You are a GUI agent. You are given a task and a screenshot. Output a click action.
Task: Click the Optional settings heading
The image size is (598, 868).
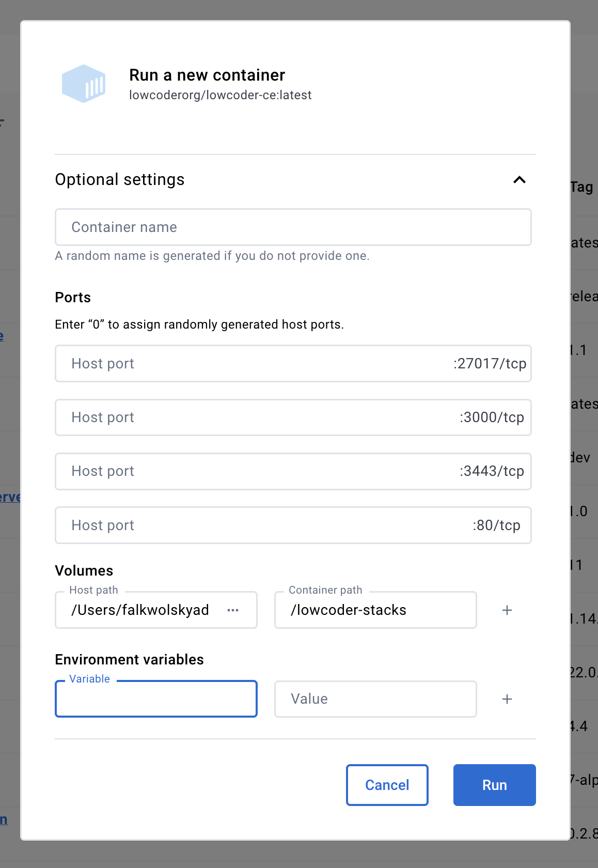tap(120, 180)
